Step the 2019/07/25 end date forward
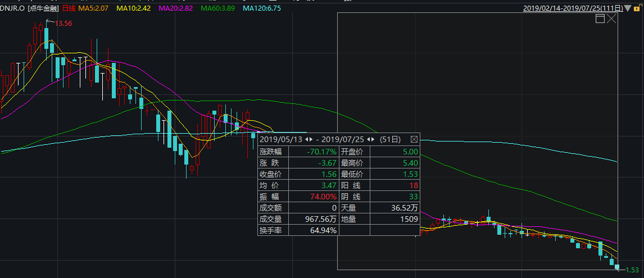The width and height of the screenshot is (644, 278). coord(374,140)
